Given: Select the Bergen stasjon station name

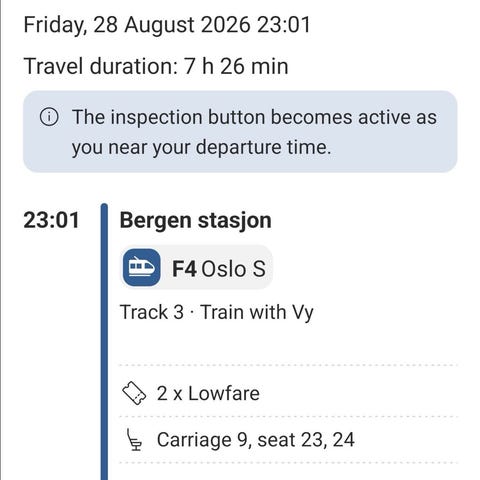Looking at the screenshot, I should [x=195, y=220].
